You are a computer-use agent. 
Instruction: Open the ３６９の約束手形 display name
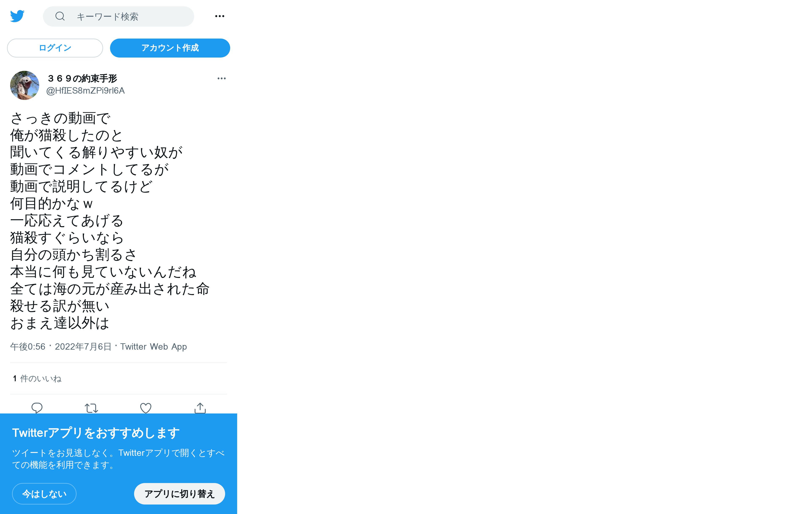click(x=82, y=79)
